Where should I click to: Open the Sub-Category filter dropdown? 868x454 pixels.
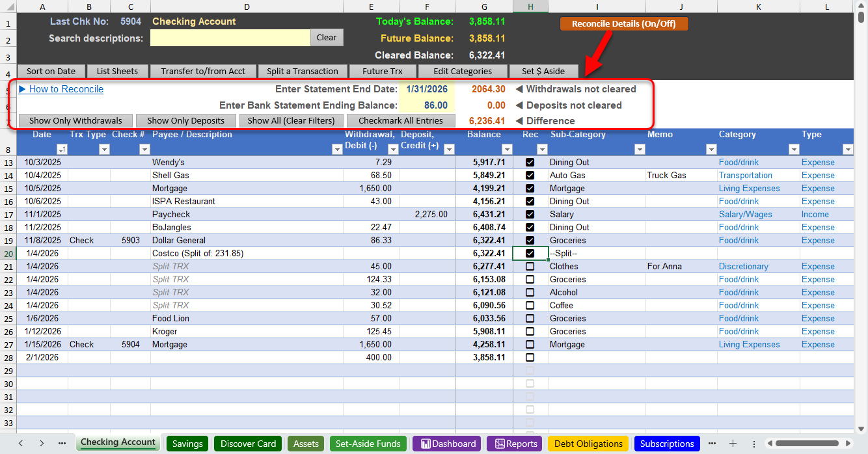click(x=640, y=149)
